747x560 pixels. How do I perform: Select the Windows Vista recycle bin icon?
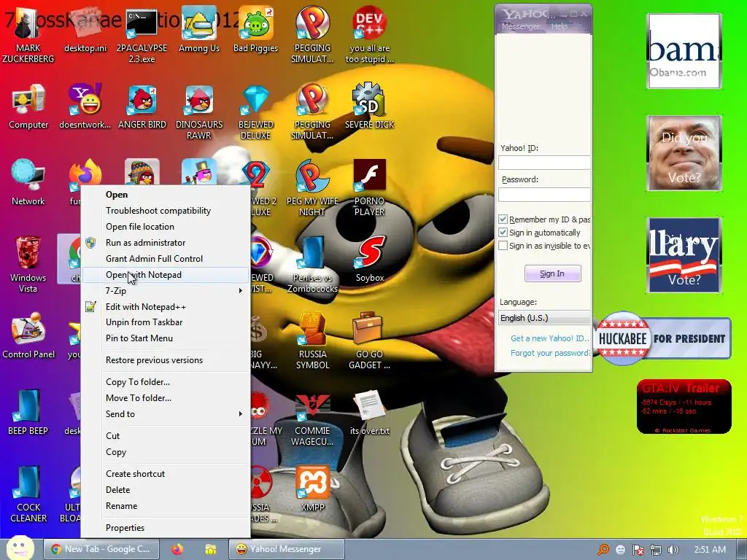pyautogui.click(x=28, y=264)
